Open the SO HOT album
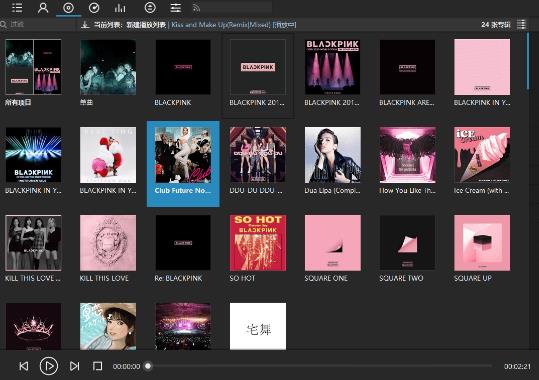 point(258,243)
